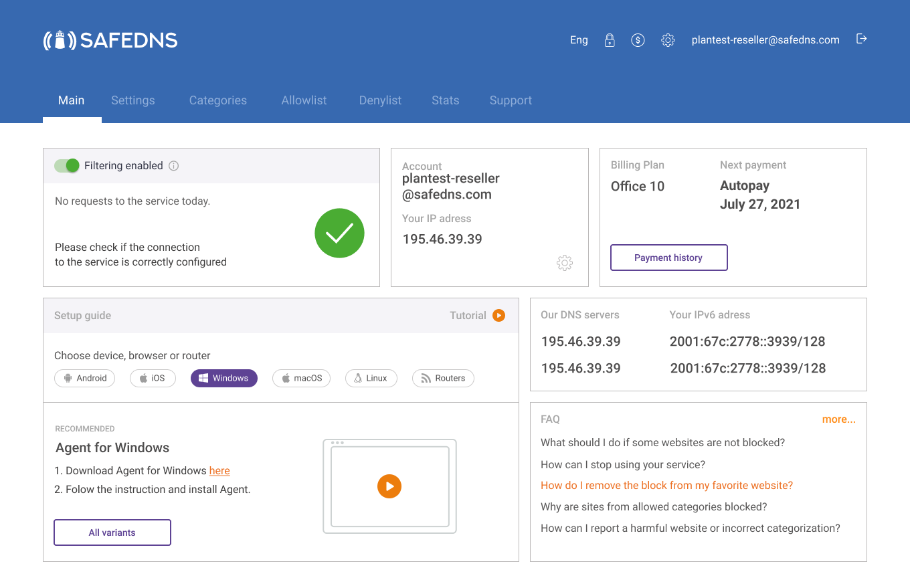Switch setup guide to Routers

point(443,378)
